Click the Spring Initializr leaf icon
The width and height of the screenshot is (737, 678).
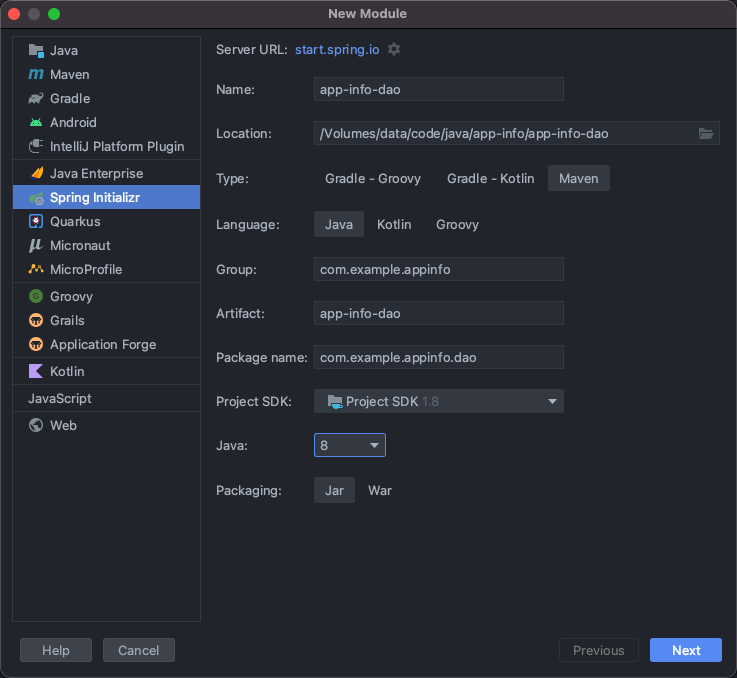tap(36, 198)
